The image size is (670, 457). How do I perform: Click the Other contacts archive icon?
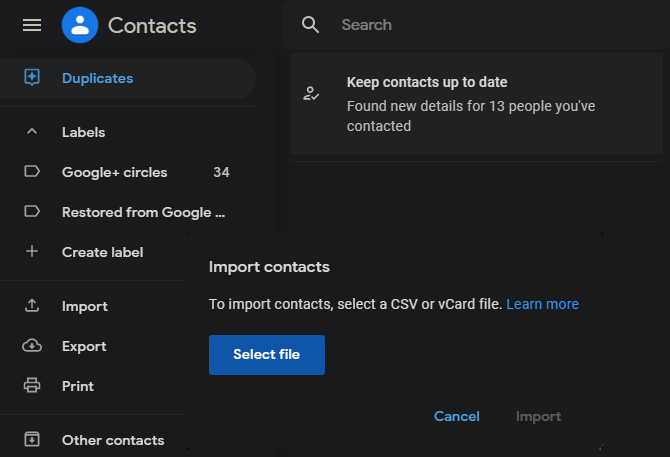point(32,439)
